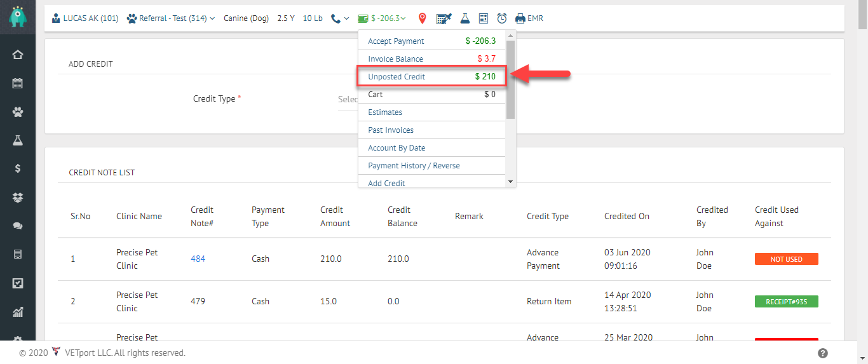
Task: Click the 10 Lb weight text
Action: tap(313, 18)
